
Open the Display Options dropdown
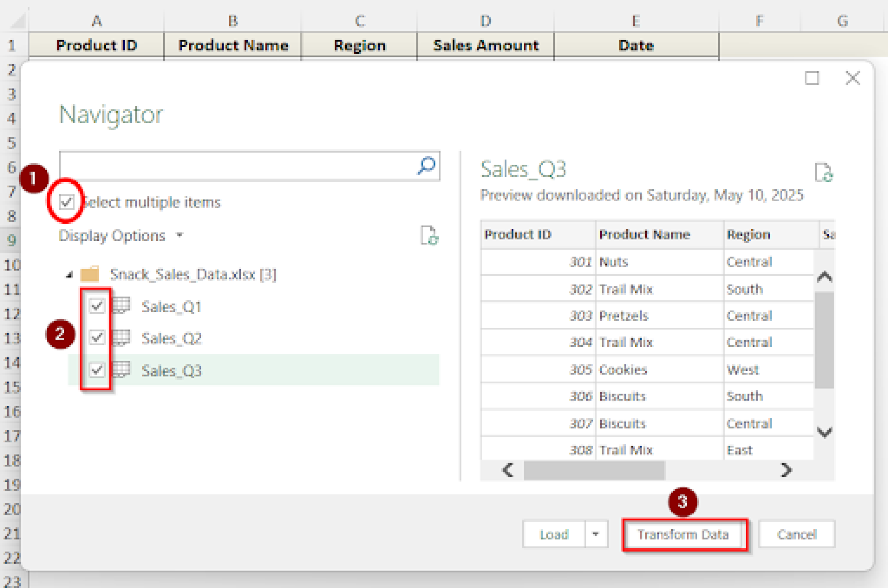point(179,235)
